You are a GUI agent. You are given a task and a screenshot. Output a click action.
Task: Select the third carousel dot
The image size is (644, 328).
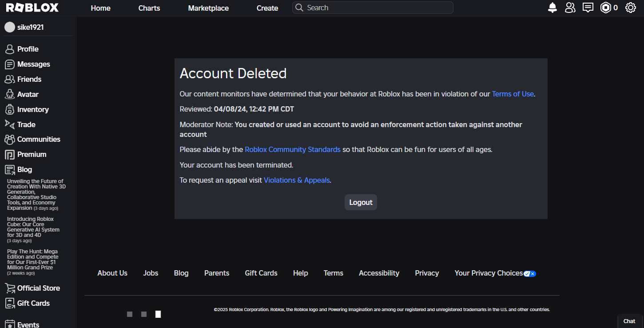158,314
